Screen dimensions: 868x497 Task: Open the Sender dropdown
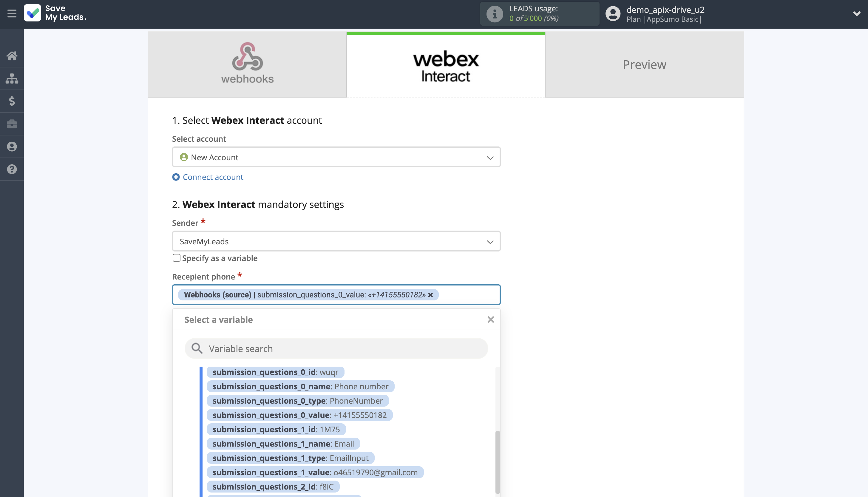tap(336, 241)
